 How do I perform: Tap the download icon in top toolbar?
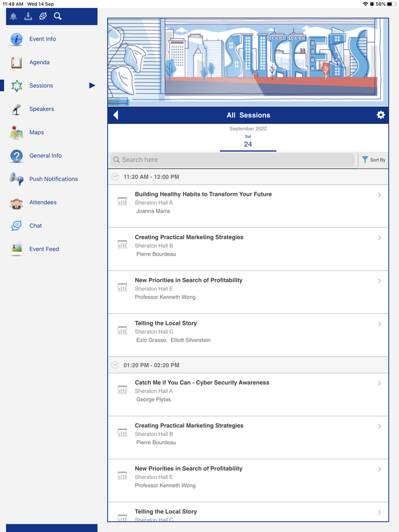pos(28,17)
